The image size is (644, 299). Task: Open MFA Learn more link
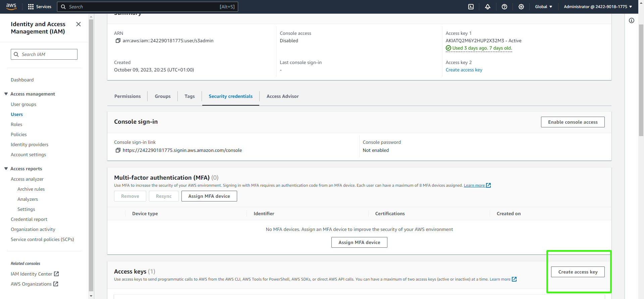point(474,185)
